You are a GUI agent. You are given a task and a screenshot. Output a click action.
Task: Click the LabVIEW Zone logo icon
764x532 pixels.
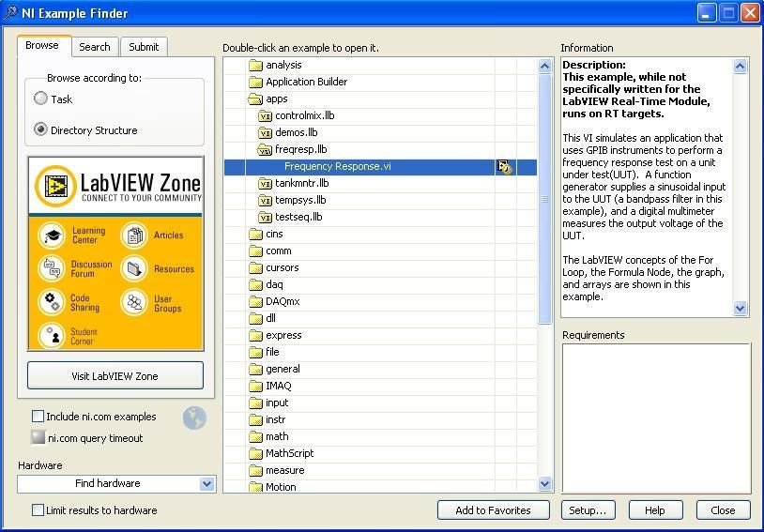point(55,186)
